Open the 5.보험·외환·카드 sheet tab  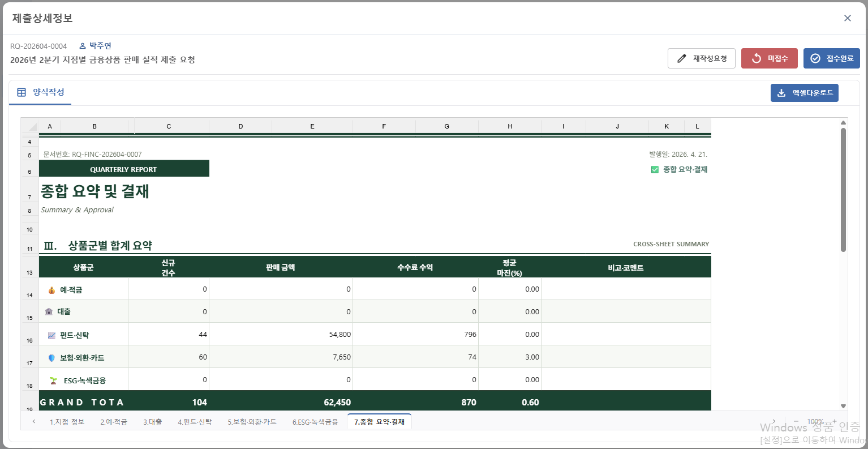coord(252,422)
